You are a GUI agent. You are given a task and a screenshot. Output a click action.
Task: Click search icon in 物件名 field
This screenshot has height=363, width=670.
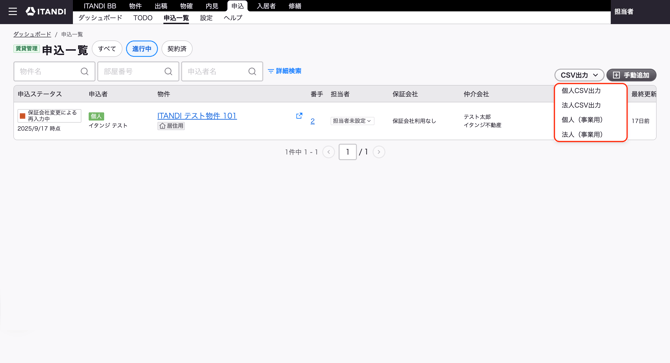[85, 71]
